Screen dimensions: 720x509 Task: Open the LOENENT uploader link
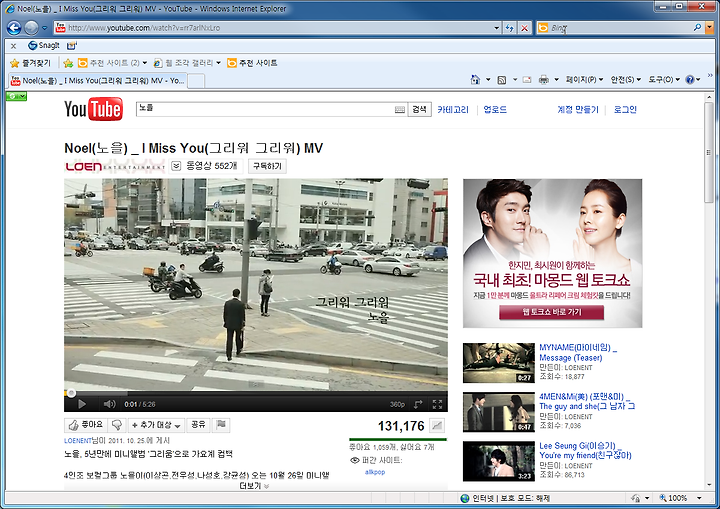(78, 441)
